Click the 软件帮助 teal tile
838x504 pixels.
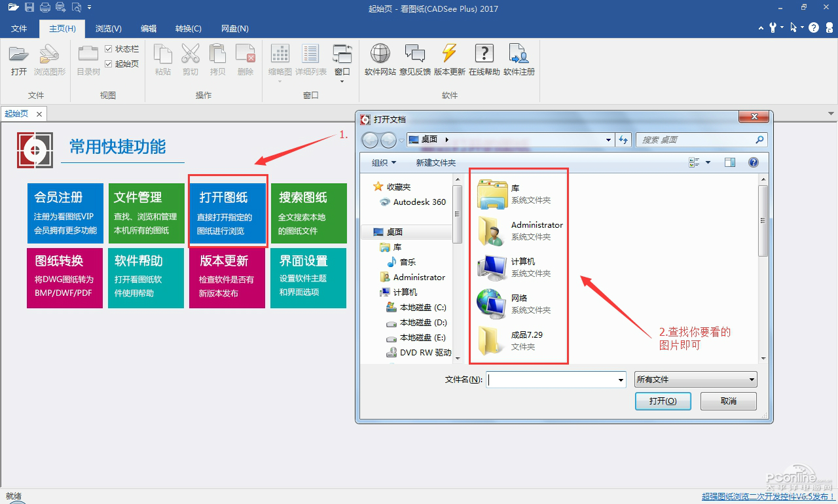coord(147,278)
